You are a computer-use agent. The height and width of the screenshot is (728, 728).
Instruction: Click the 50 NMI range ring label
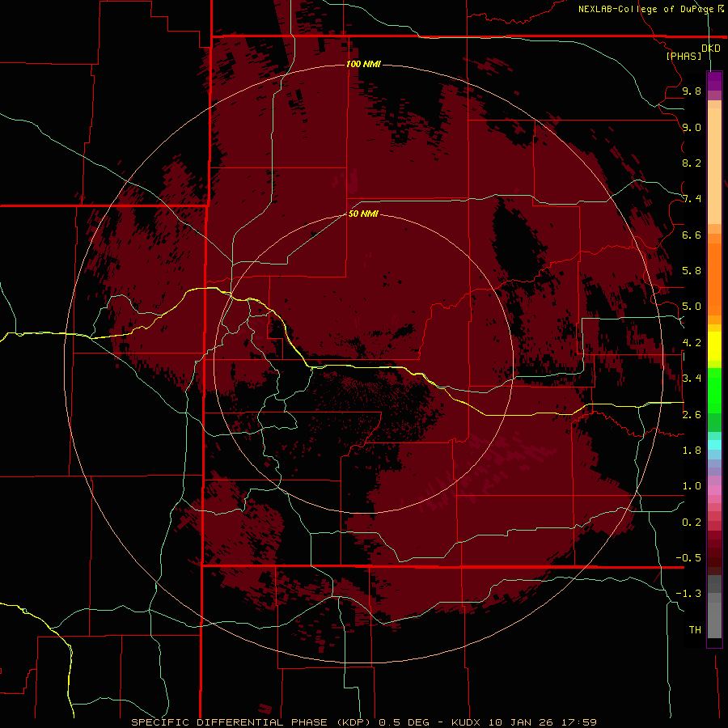tap(363, 214)
